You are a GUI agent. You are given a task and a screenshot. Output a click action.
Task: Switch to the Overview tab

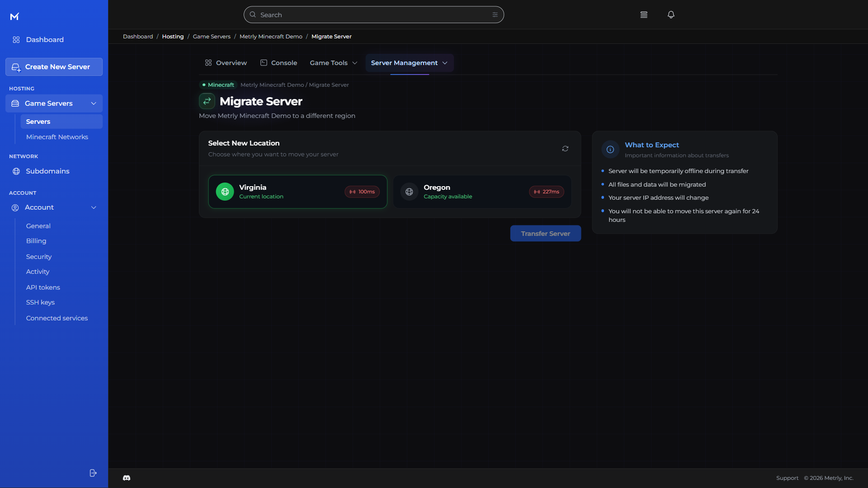(226, 63)
